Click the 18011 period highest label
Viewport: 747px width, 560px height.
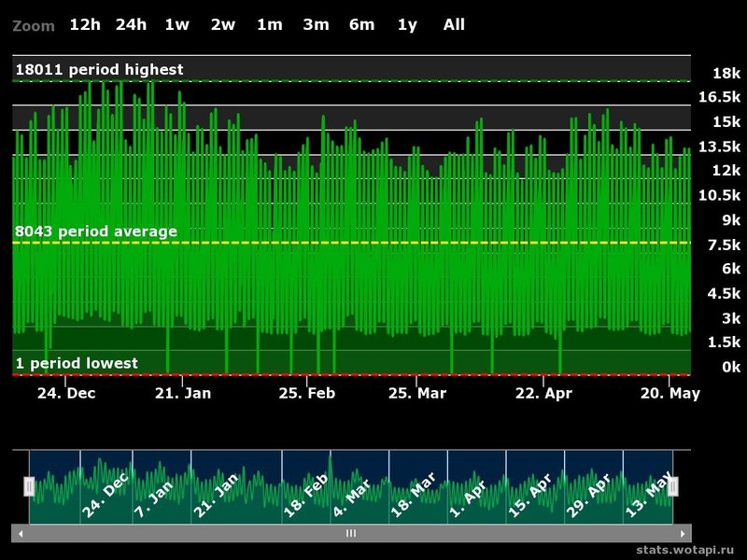tap(98, 68)
